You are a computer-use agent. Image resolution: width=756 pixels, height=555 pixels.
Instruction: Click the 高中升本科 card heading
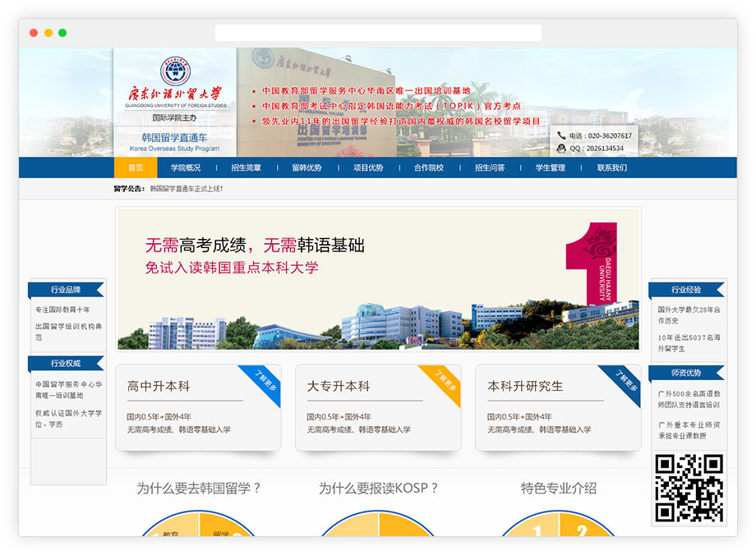point(158,386)
